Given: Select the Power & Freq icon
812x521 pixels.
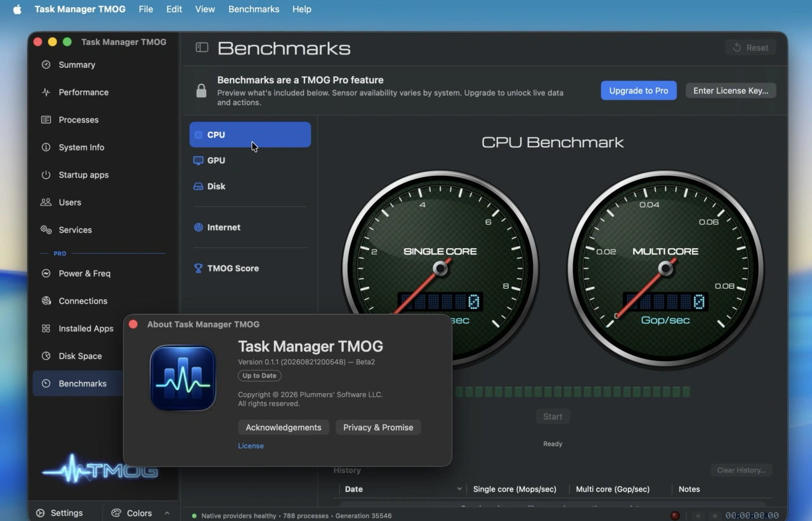Looking at the screenshot, I should (x=46, y=274).
